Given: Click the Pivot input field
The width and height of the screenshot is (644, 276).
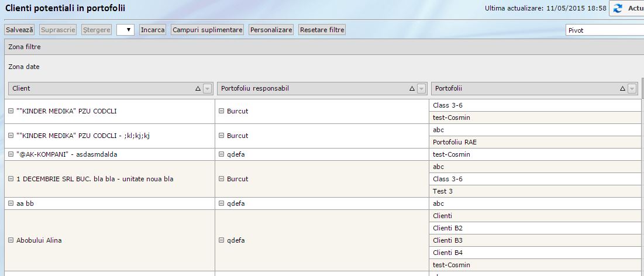Looking at the screenshot, I should [604, 30].
